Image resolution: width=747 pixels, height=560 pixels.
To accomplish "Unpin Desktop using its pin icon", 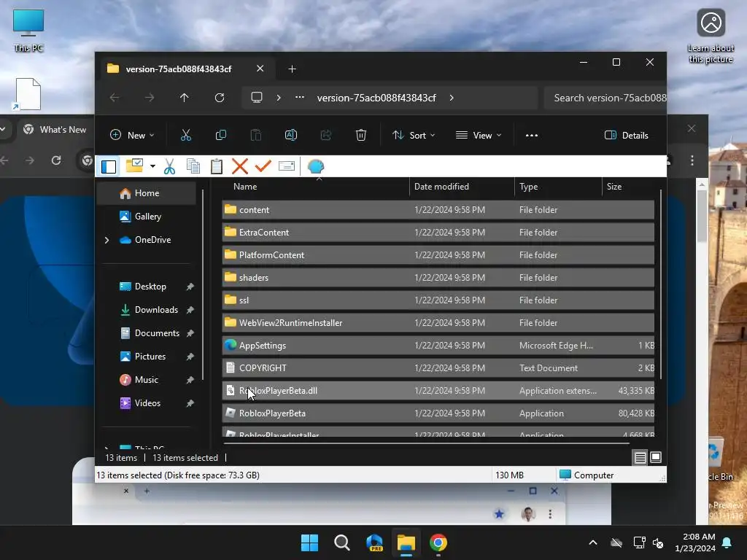I will coord(190,286).
